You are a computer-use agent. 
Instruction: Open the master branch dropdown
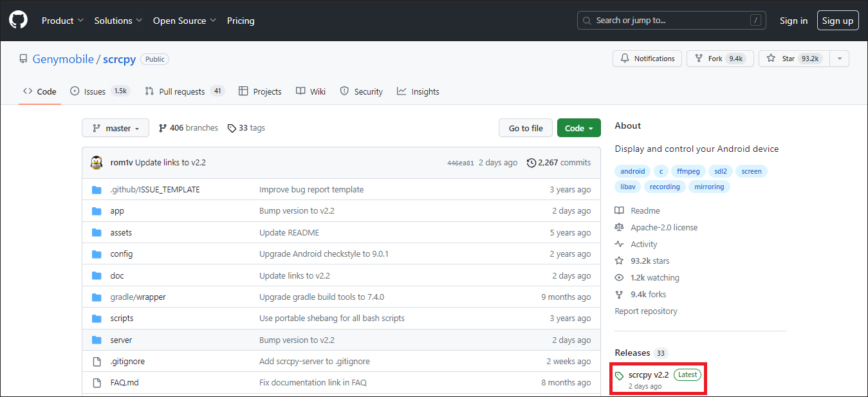click(x=115, y=128)
